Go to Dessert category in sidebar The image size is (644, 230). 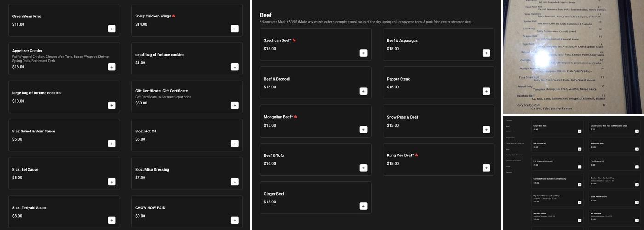(509, 172)
